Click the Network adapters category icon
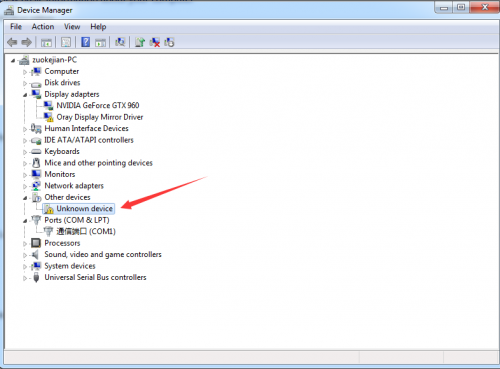 (x=36, y=186)
